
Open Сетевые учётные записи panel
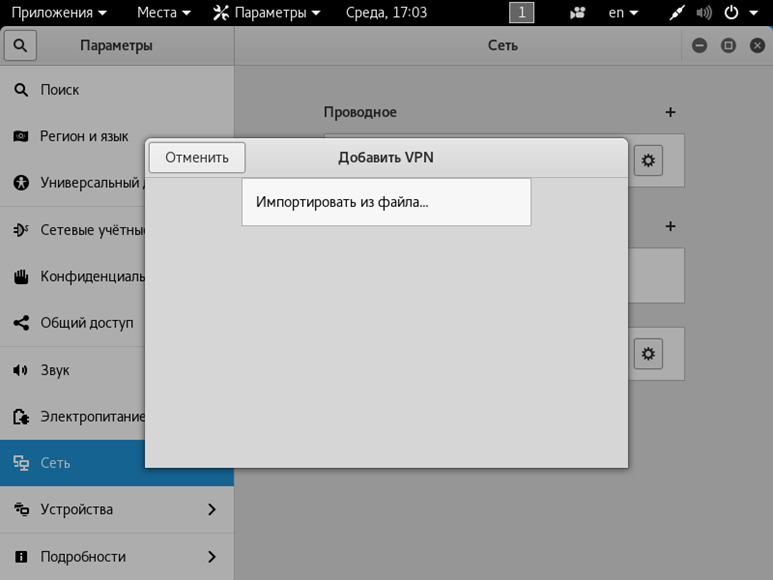(x=72, y=230)
